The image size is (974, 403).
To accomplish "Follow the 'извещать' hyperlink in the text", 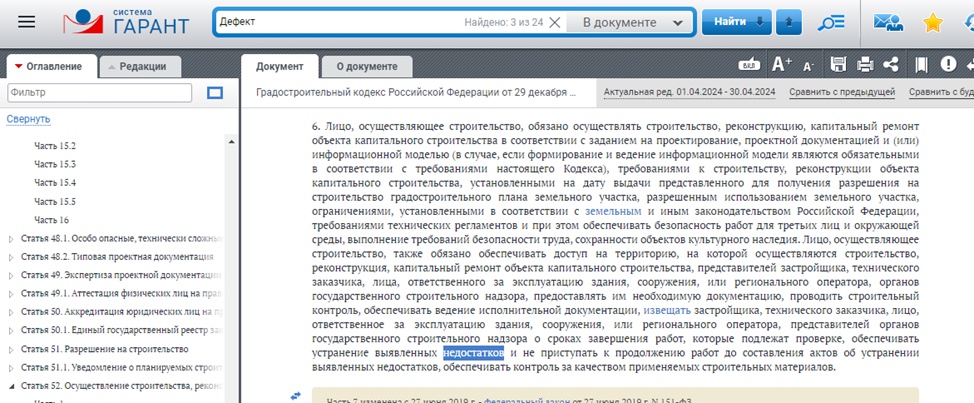I will click(x=667, y=309).
